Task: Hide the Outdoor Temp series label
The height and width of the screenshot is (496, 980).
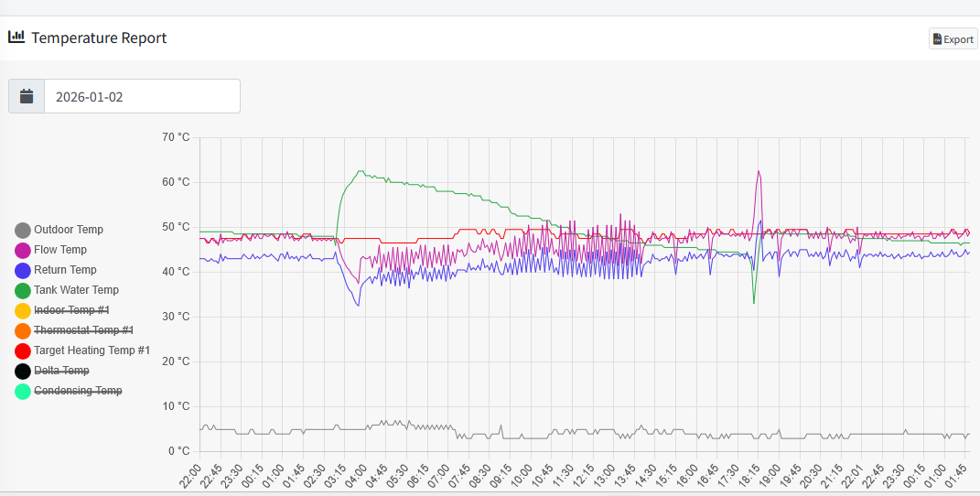Action: click(x=69, y=230)
